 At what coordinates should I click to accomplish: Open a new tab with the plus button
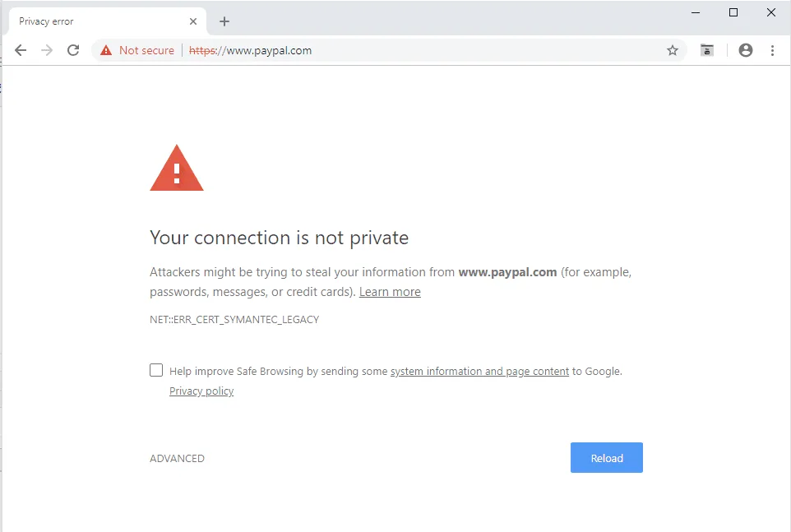pyautogui.click(x=224, y=21)
